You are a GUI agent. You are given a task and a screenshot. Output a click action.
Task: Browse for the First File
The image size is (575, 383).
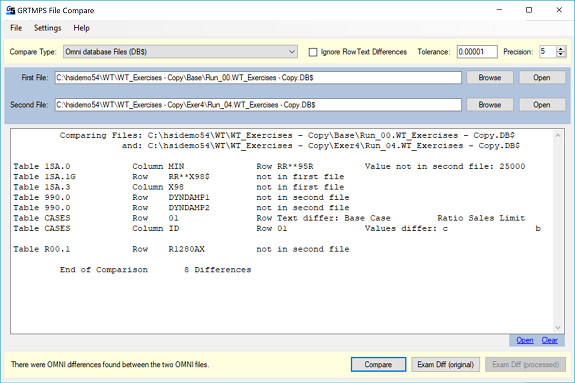point(490,77)
